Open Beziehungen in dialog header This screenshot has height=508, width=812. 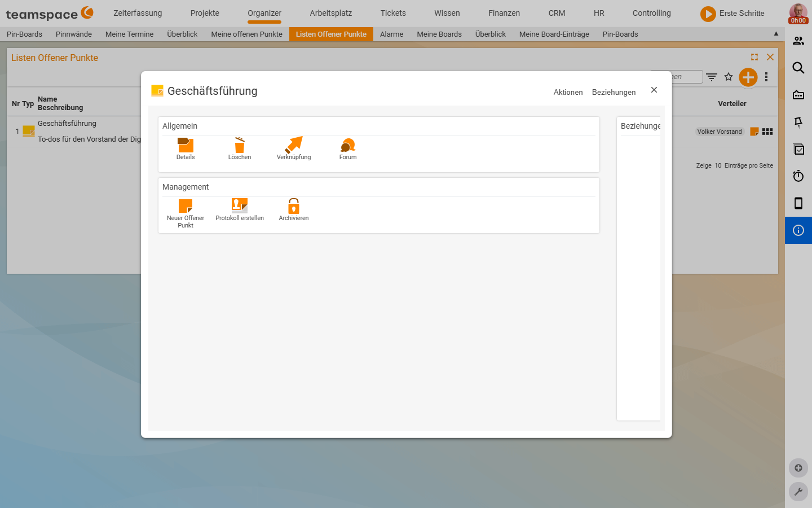[x=614, y=92]
